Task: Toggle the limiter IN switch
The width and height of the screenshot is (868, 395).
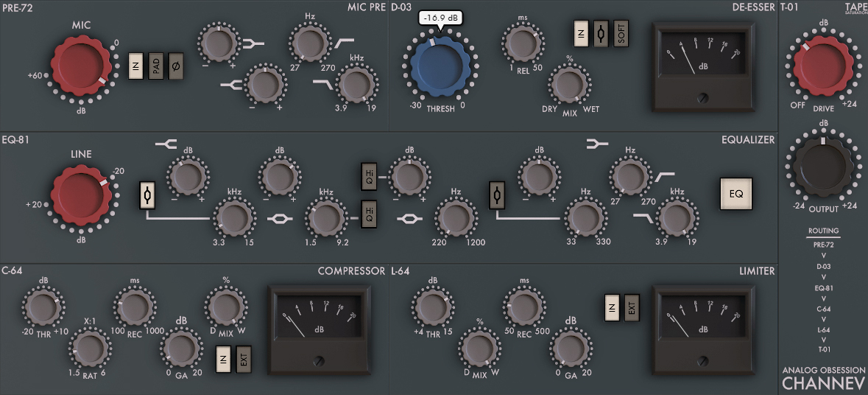Action: pyautogui.click(x=611, y=307)
